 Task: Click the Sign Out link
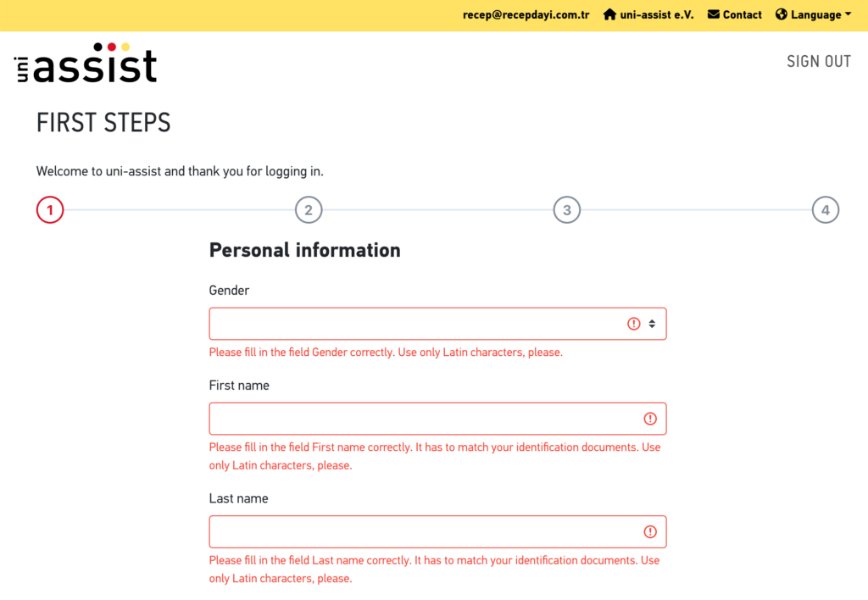pyautogui.click(x=819, y=61)
